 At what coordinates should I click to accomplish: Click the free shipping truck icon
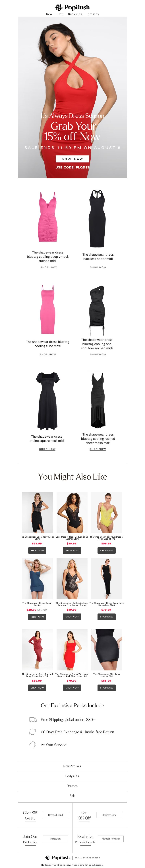point(33,720)
